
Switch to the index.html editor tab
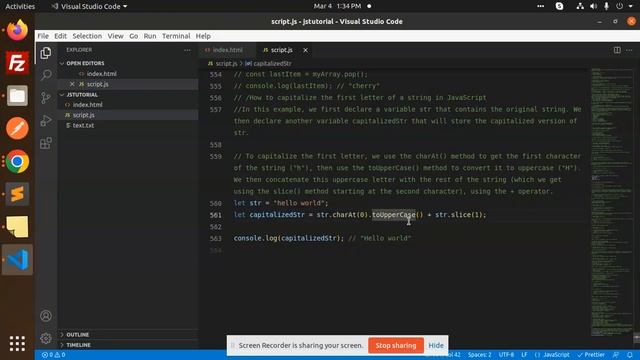coord(227,50)
